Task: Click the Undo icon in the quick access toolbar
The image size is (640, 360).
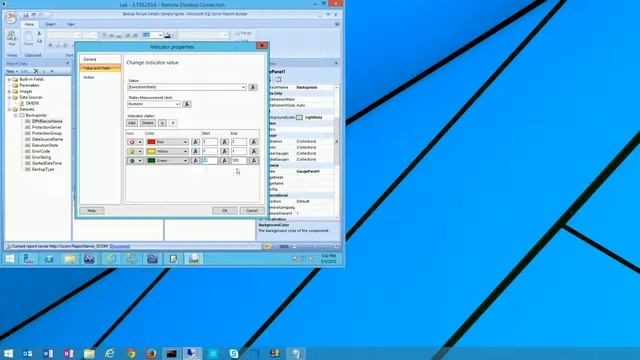Action: 33,15
